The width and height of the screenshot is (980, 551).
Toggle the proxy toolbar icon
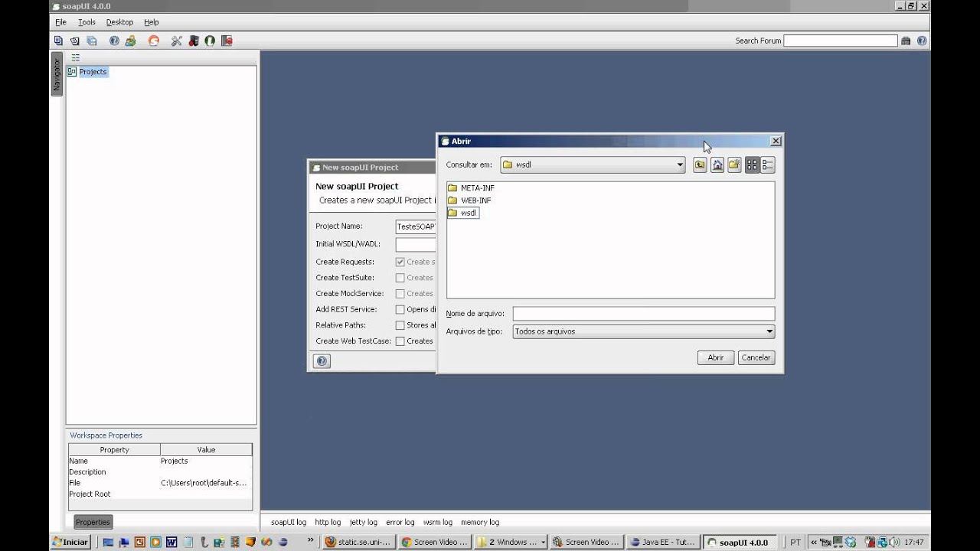194,41
